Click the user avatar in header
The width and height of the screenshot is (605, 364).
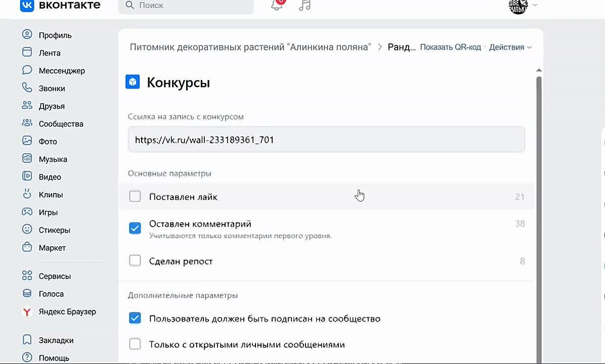tap(518, 6)
